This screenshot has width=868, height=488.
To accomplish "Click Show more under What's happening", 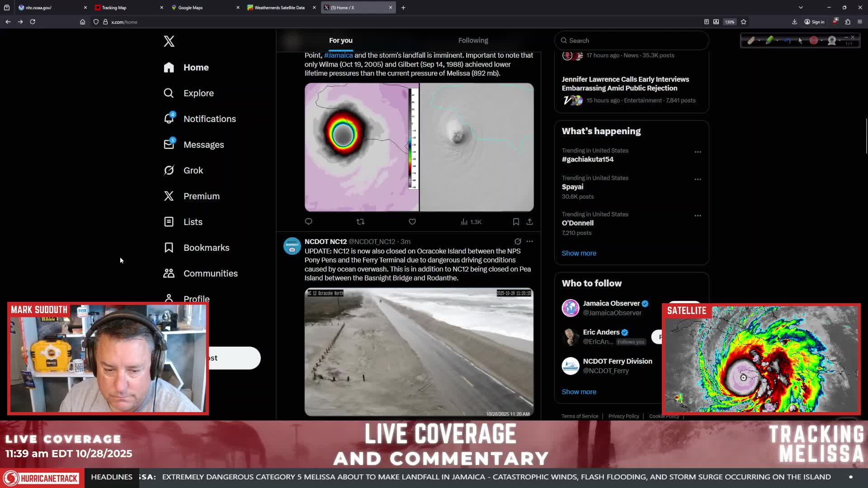I will 579,253.
